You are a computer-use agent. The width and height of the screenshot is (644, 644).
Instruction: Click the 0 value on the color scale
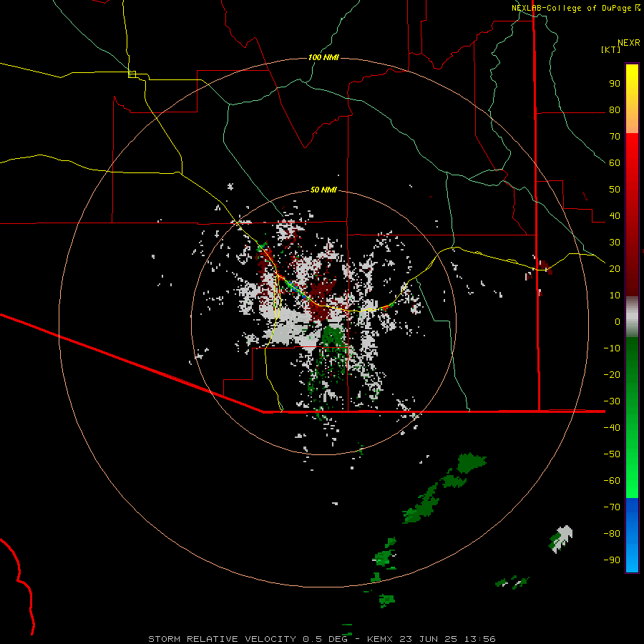618,321
